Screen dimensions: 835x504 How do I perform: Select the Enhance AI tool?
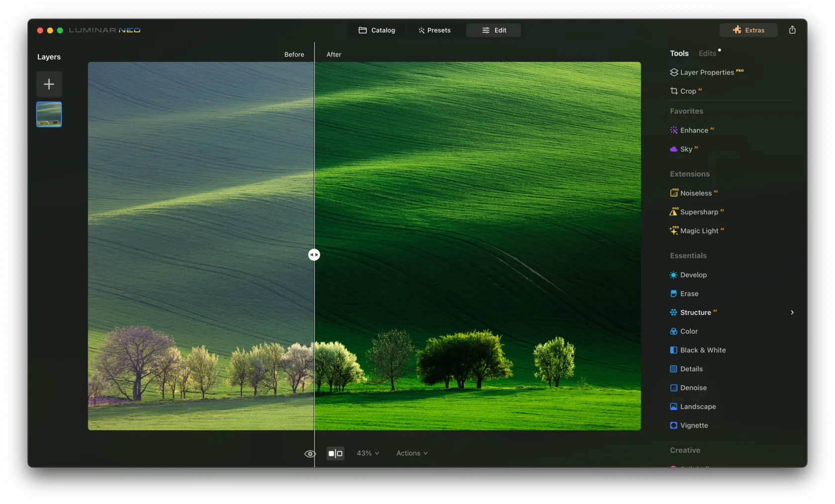click(693, 130)
